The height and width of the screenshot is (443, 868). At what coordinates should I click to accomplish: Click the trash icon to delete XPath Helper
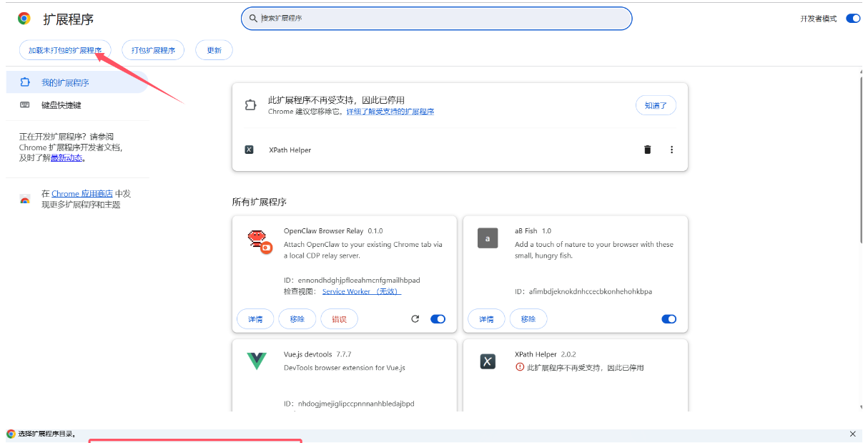647,150
